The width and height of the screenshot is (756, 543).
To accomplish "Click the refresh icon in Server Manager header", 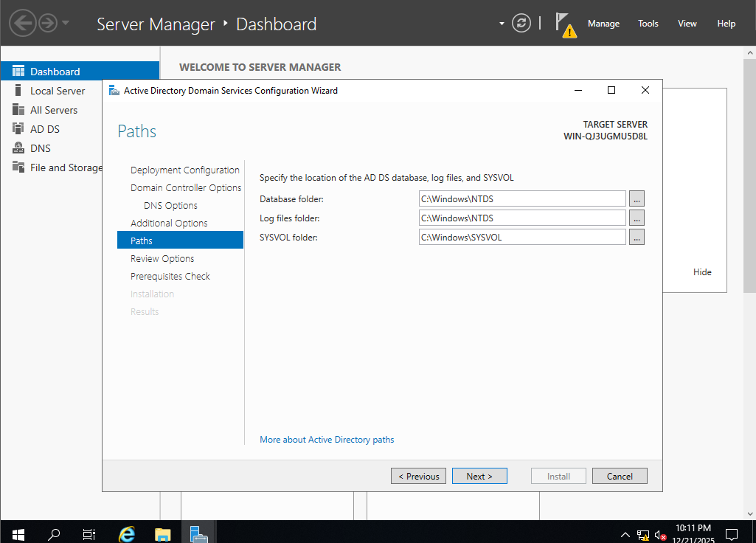I will 521,23.
